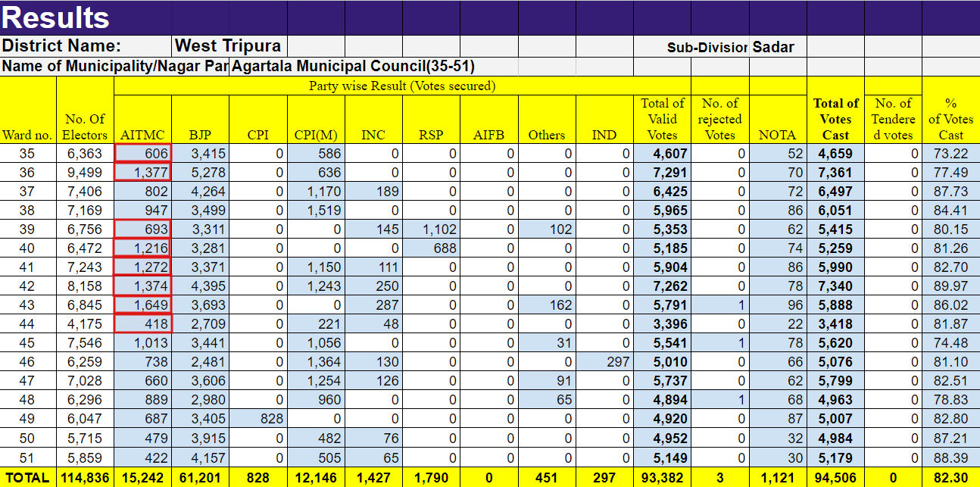This screenshot has width=980, height=487.
Task: Click the 'No. Of Electors' header
Action: coord(85,111)
